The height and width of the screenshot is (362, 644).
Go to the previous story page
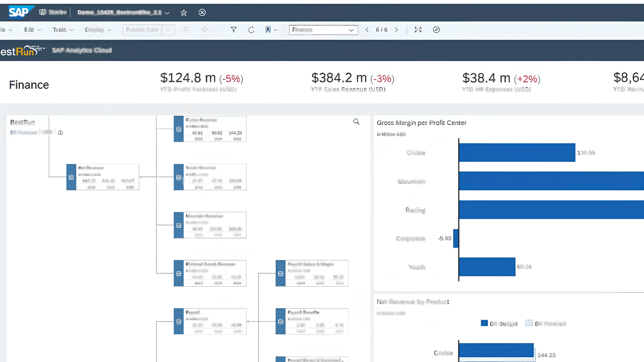[367, 30]
